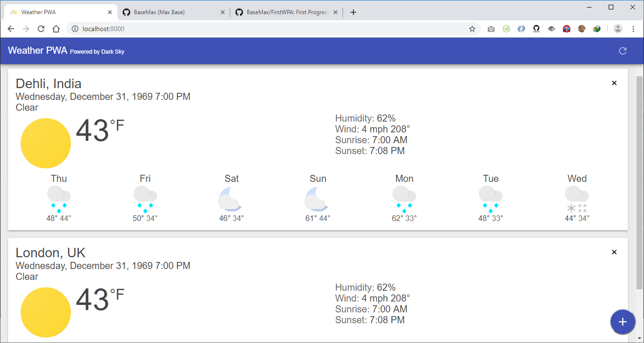
Task: Click Dehli card Clear condition text
Action: (27, 107)
